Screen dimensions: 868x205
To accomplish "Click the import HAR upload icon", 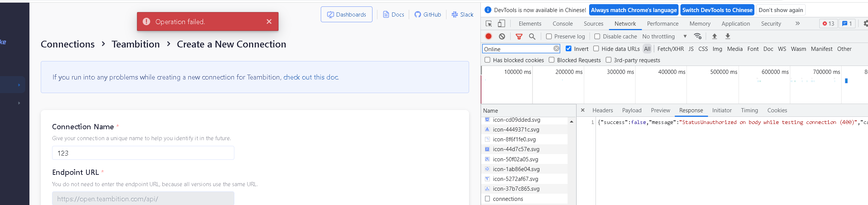I will [714, 36].
